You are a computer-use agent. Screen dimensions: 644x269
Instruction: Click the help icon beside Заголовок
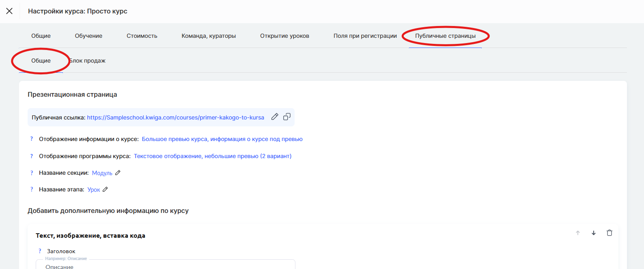tap(40, 251)
